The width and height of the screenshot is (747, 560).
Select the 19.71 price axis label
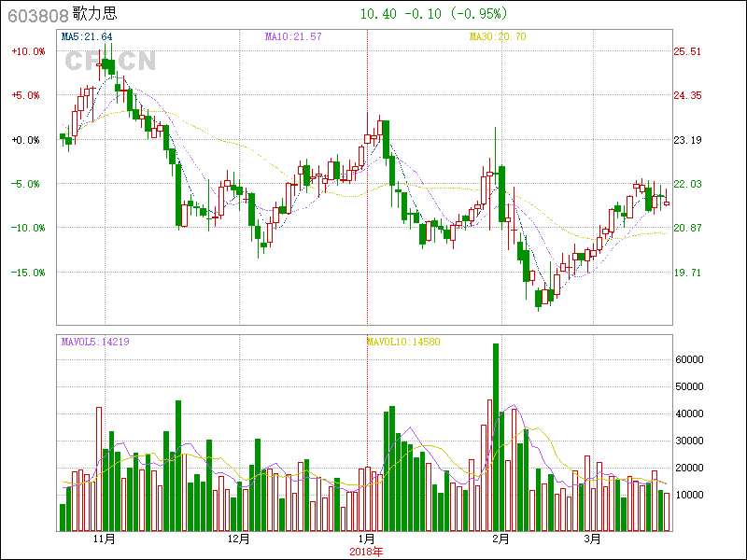(688, 273)
